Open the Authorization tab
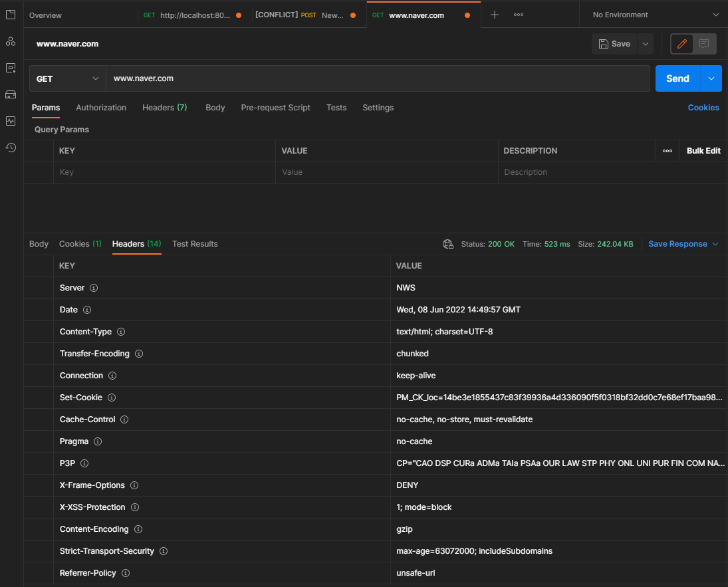 (x=101, y=108)
